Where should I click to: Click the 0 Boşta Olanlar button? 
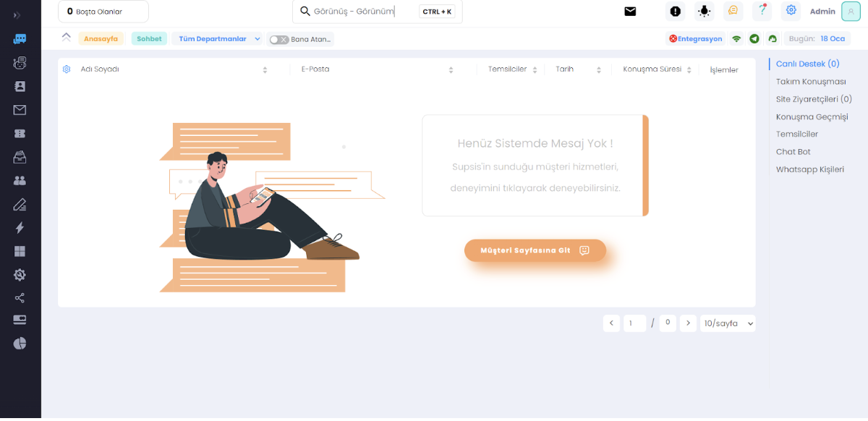(x=103, y=12)
